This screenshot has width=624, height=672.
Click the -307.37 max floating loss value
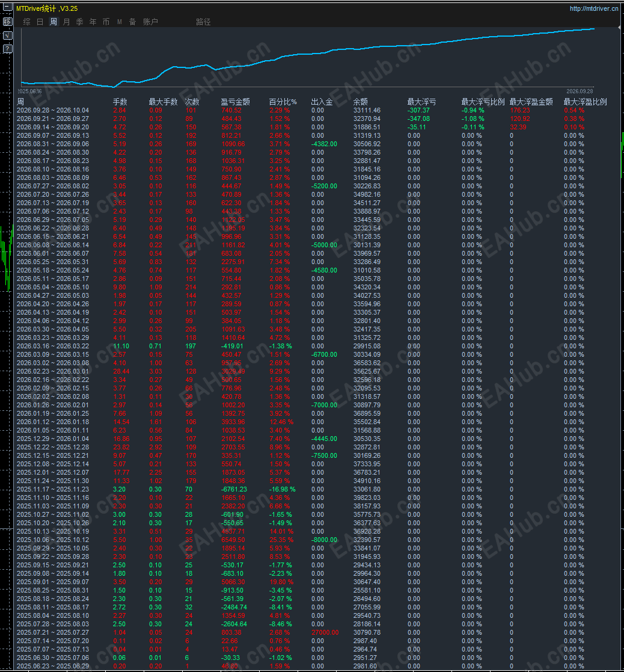(418, 110)
